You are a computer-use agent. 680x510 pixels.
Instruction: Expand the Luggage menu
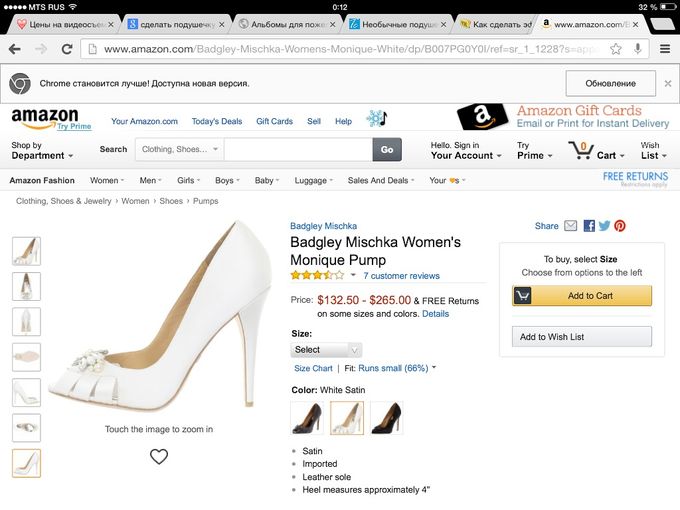point(314,180)
